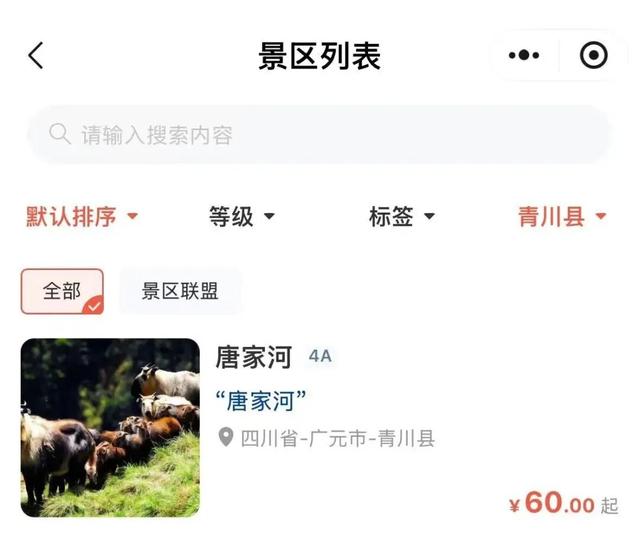
Task: Open the 标签 tag dropdown
Action: click(402, 216)
